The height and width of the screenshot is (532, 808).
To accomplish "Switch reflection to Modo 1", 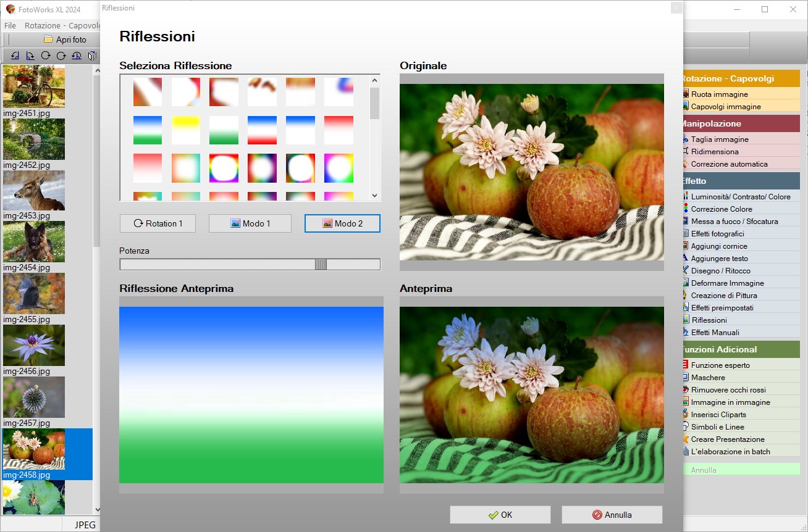I will (x=250, y=223).
